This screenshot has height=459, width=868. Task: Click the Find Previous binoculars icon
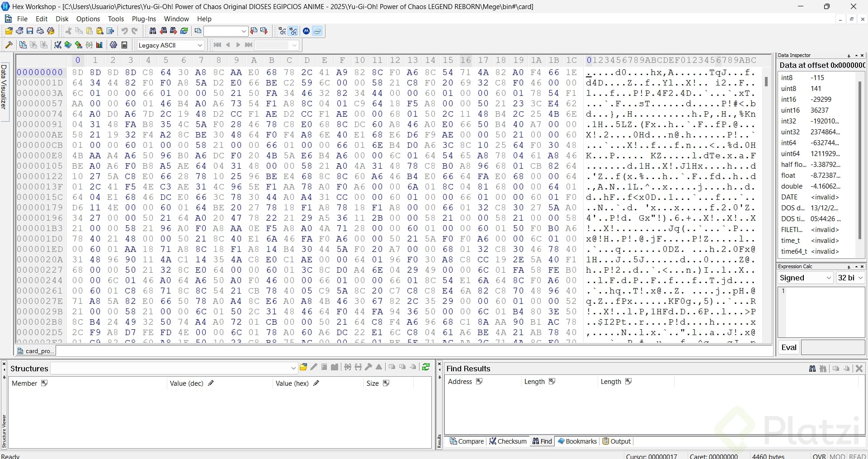click(163, 31)
